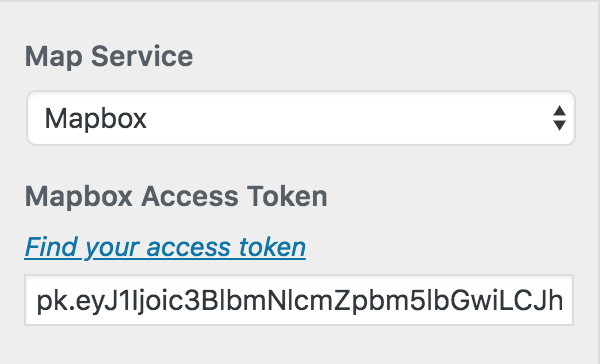Open the Map Service dropdown
600x364 pixels.
[x=301, y=118]
